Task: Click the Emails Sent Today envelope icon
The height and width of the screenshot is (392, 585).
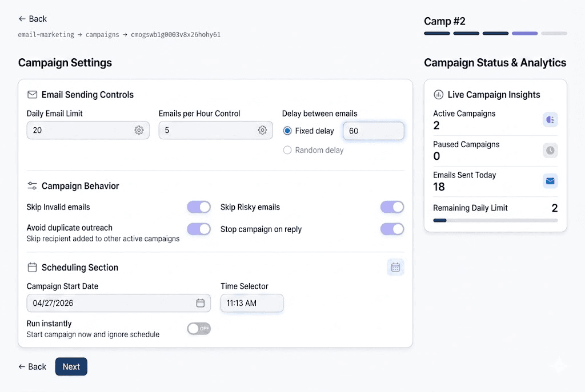Action: click(x=550, y=181)
